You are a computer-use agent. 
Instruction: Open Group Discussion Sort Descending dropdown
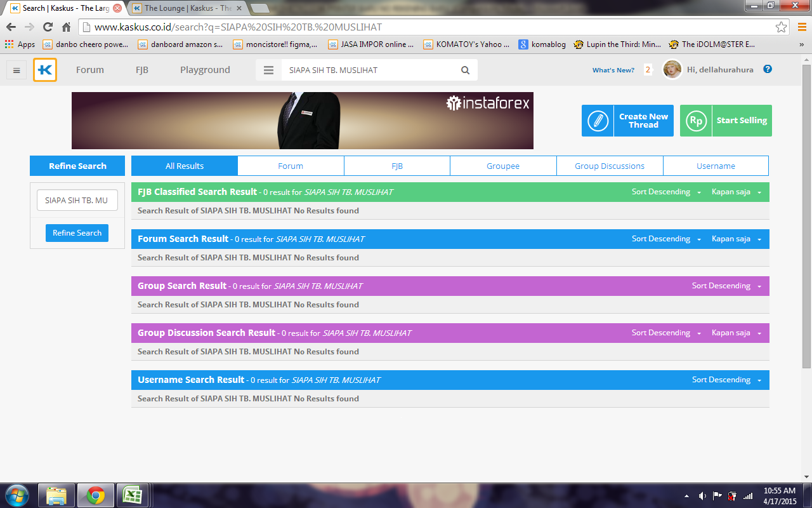point(666,333)
